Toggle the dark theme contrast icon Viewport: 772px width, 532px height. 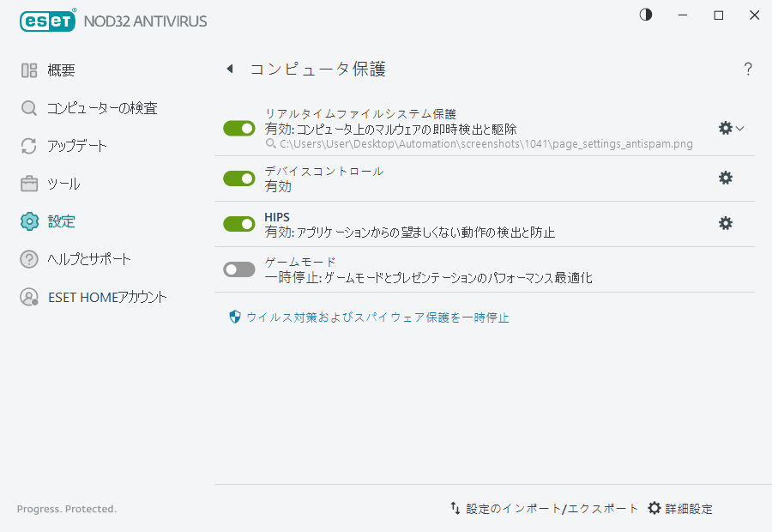coord(645,15)
